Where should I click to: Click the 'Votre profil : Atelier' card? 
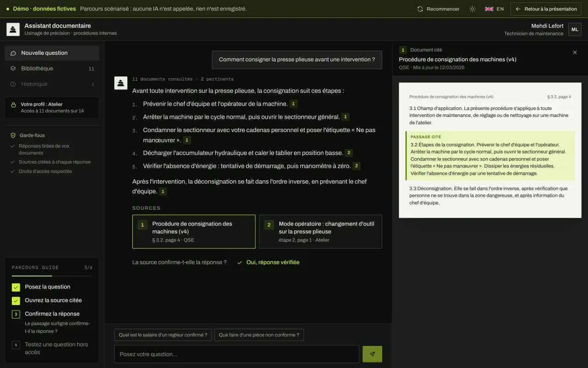point(52,108)
